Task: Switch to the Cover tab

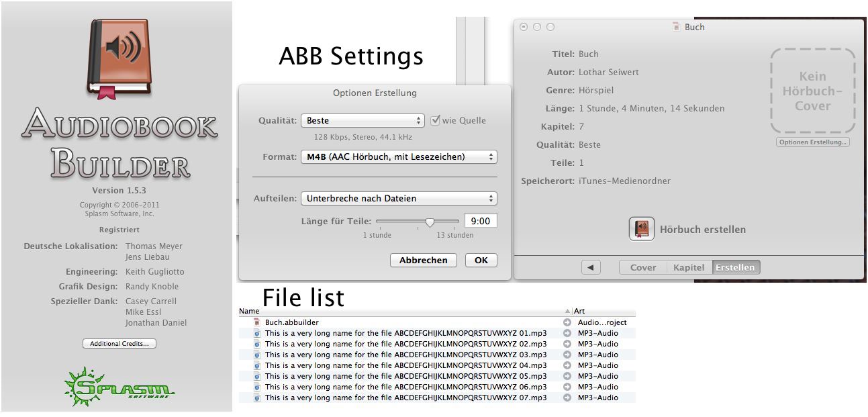Action: tap(643, 267)
